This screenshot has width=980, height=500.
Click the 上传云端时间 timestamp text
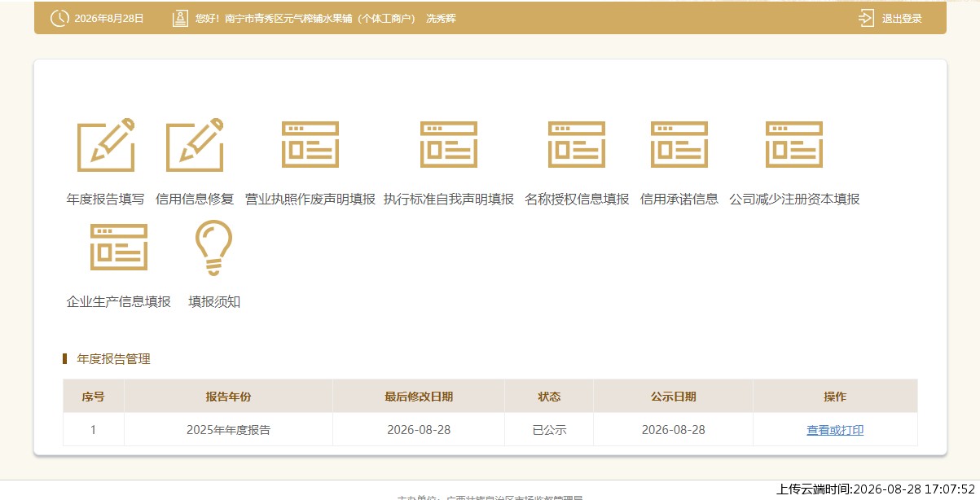click(x=876, y=489)
